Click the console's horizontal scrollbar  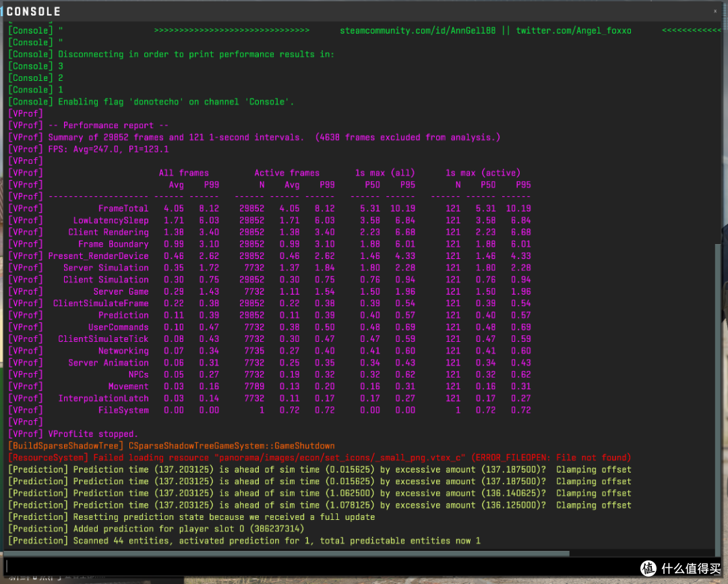coord(286,554)
